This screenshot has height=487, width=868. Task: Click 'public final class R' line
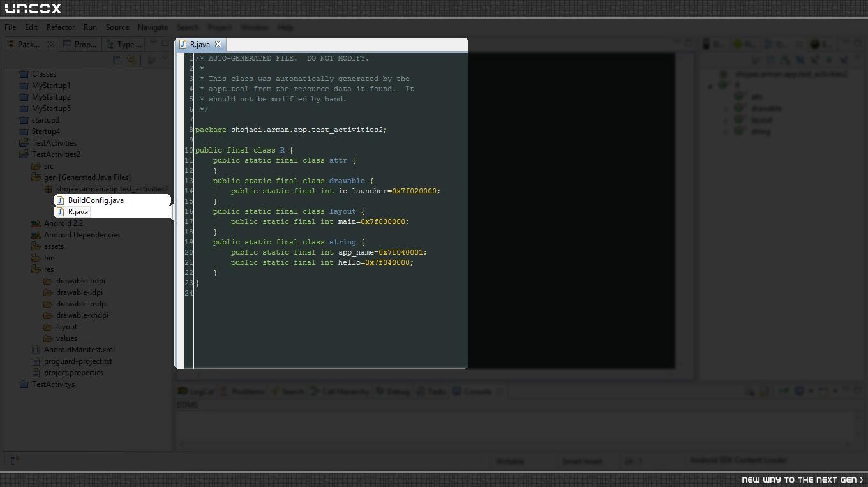[244, 150]
